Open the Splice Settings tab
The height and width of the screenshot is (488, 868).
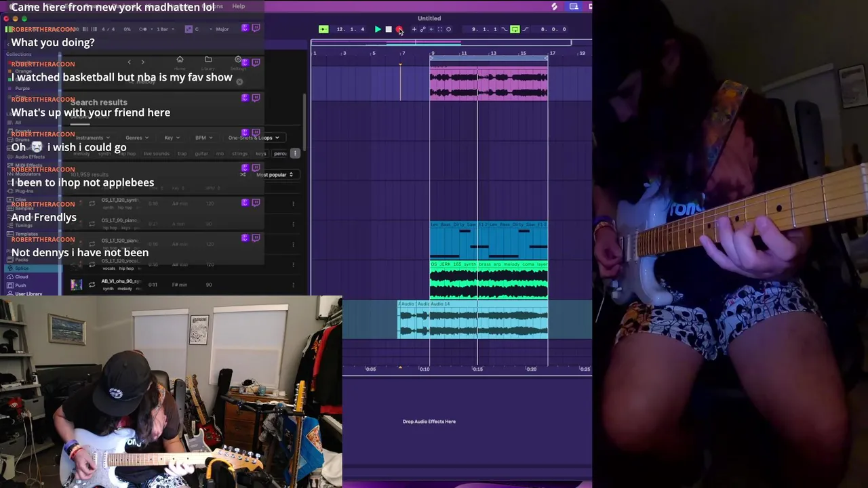238,62
